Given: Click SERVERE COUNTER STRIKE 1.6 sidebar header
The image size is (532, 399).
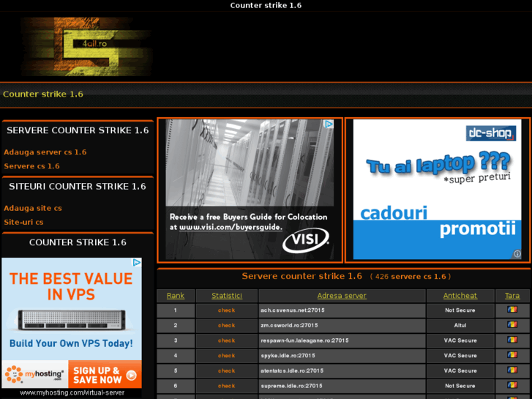Looking at the screenshot, I should click(x=78, y=130).
